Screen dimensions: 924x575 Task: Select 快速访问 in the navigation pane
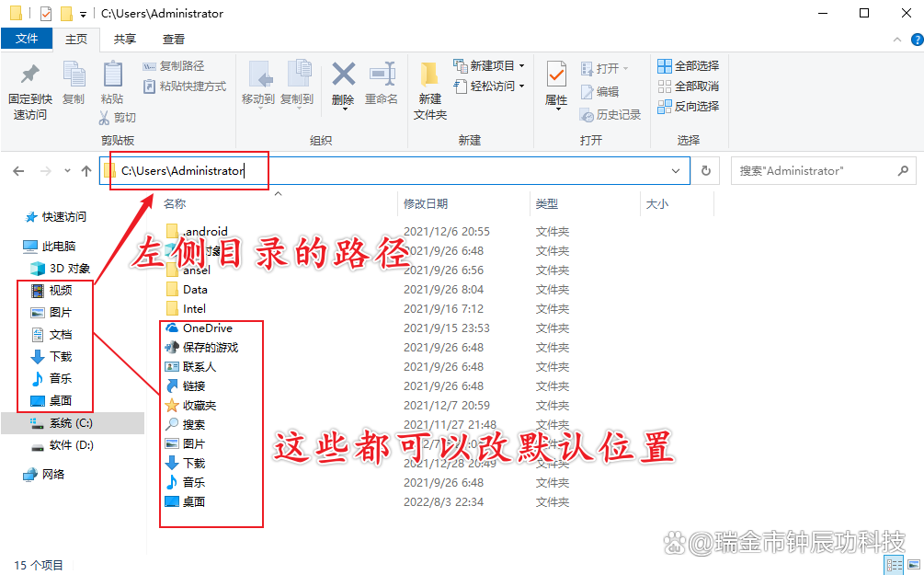(x=56, y=217)
